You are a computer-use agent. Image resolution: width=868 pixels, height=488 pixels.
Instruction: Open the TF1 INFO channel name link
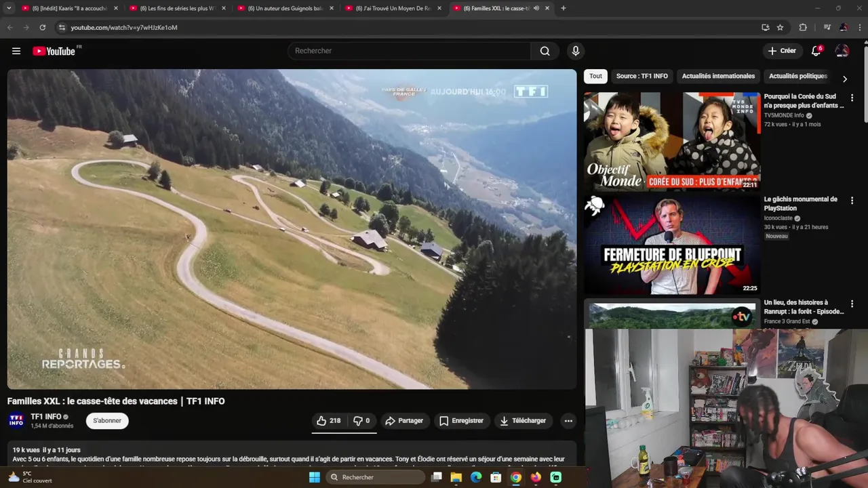(45, 417)
